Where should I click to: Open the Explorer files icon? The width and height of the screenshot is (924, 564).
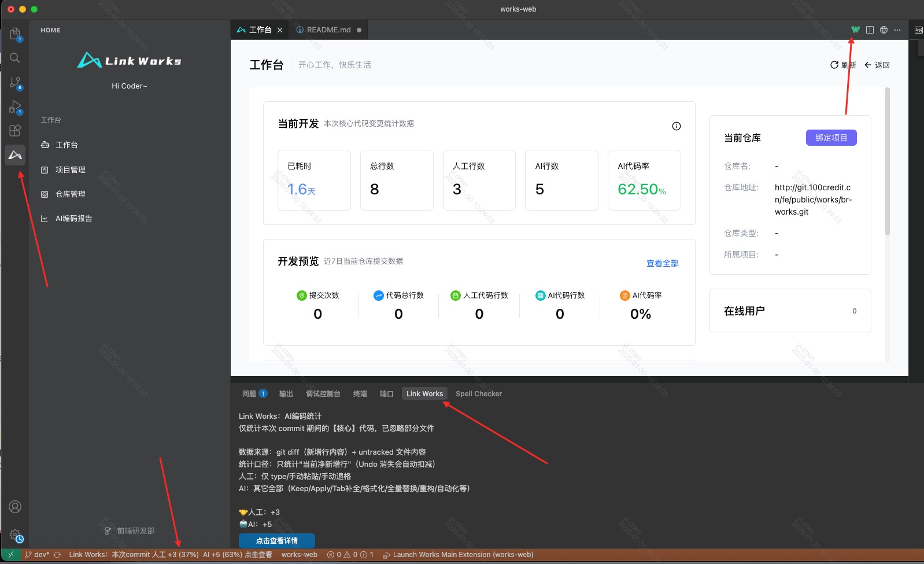tap(15, 34)
